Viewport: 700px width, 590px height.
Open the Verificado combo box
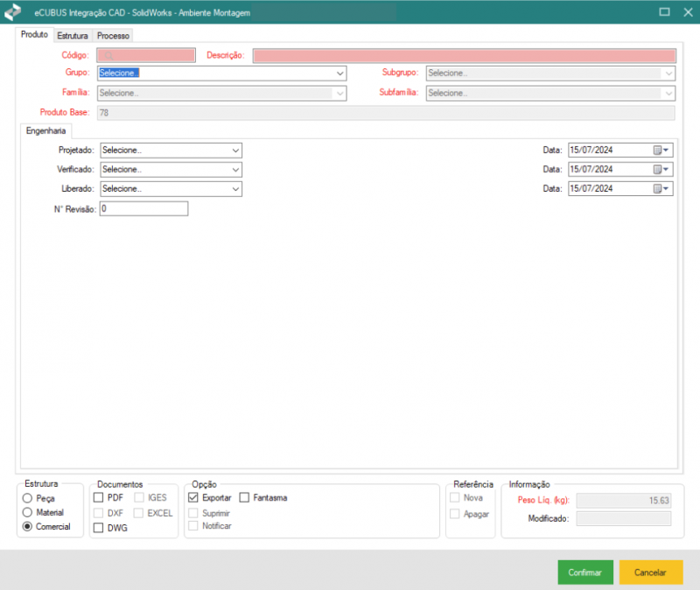pos(235,170)
